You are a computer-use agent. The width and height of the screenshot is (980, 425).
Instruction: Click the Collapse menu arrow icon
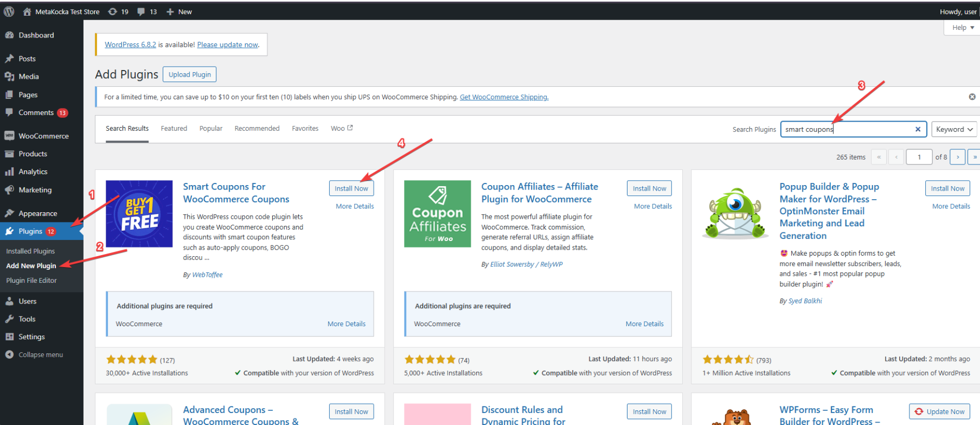coord(9,354)
